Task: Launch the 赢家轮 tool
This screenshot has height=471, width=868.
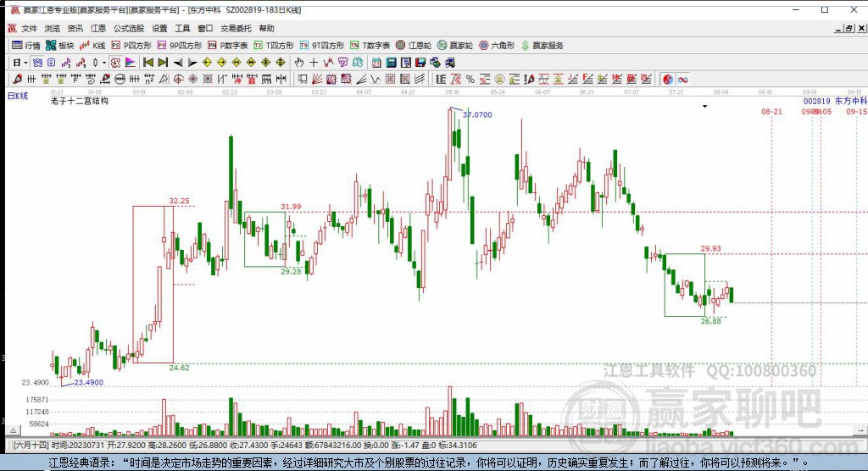Action: [455, 46]
